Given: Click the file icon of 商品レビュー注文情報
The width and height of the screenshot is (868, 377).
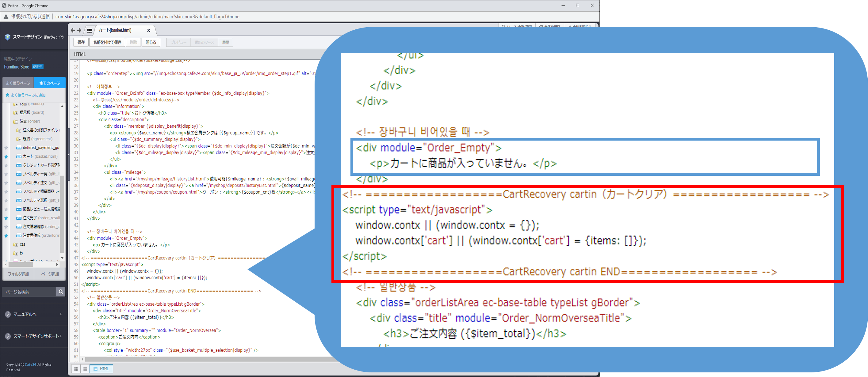Looking at the screenshot, I should click(x=19, y=209).
